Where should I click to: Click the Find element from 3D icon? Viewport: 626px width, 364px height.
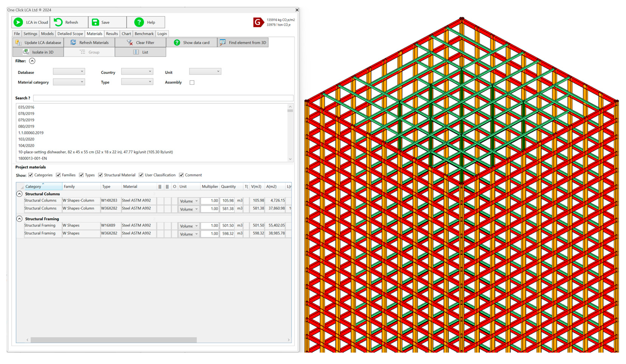coord(223,43)
